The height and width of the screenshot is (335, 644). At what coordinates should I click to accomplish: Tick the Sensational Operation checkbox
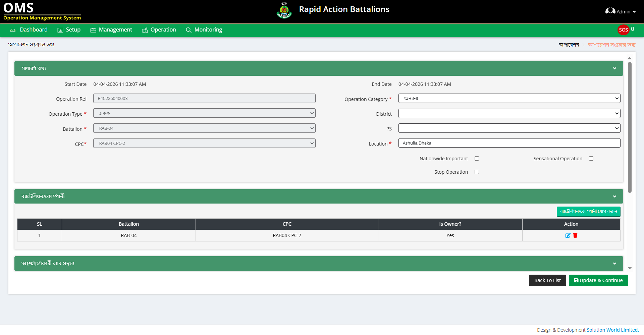pos(591,159)
